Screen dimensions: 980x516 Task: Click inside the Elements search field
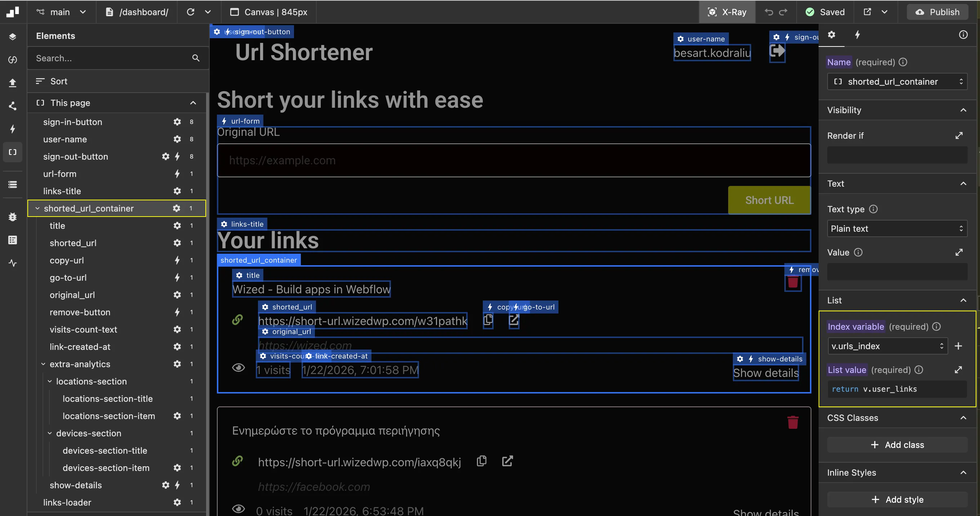[x=110, y=58]
